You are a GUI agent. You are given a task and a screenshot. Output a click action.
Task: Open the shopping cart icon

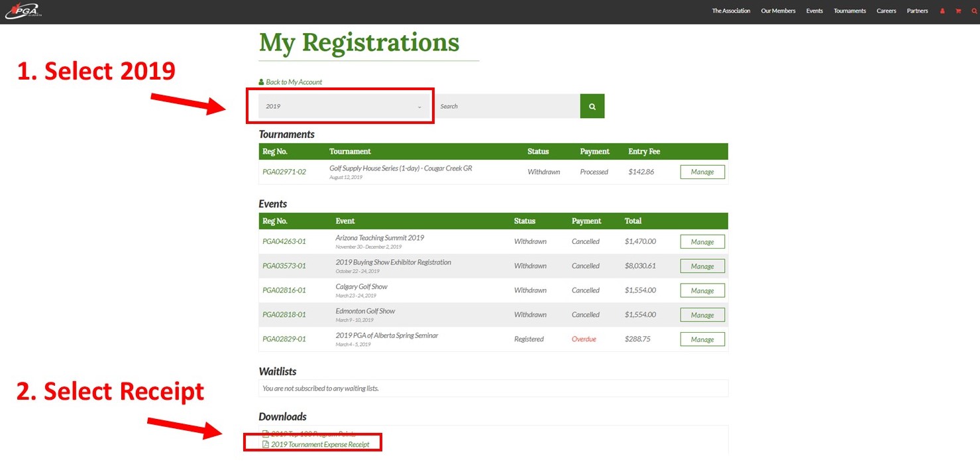[x=958, y=11]
